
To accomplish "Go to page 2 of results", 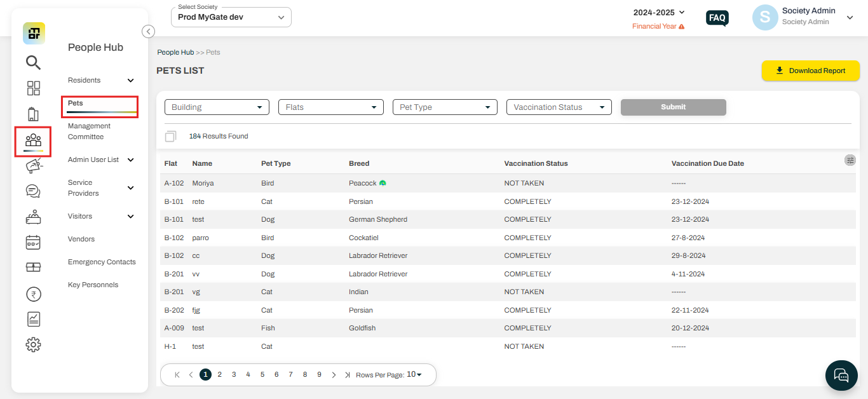I will pos(220,375).
